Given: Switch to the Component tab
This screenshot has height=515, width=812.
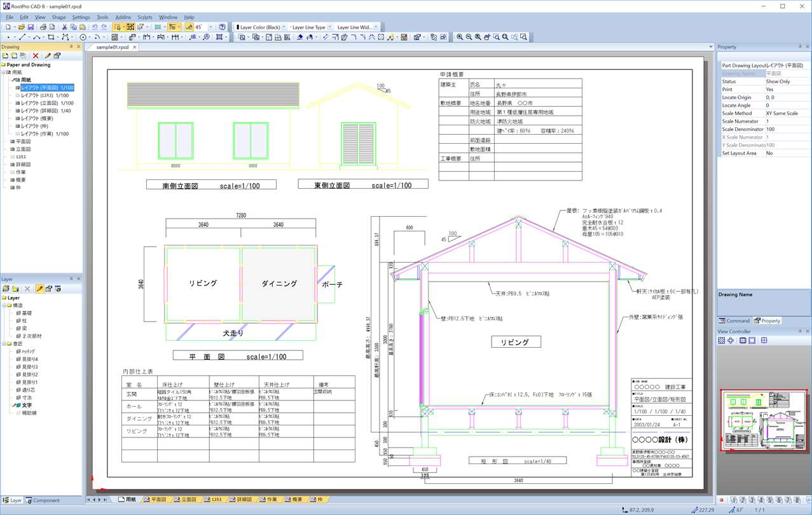Looking at the screenshot, I should coord(42,500).
